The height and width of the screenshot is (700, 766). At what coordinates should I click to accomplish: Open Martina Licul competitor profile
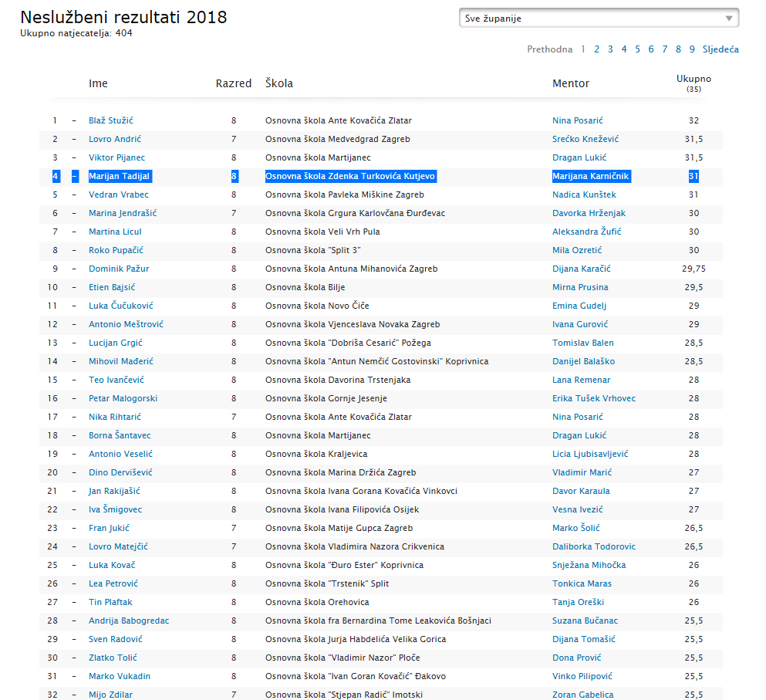click(115, 232)
